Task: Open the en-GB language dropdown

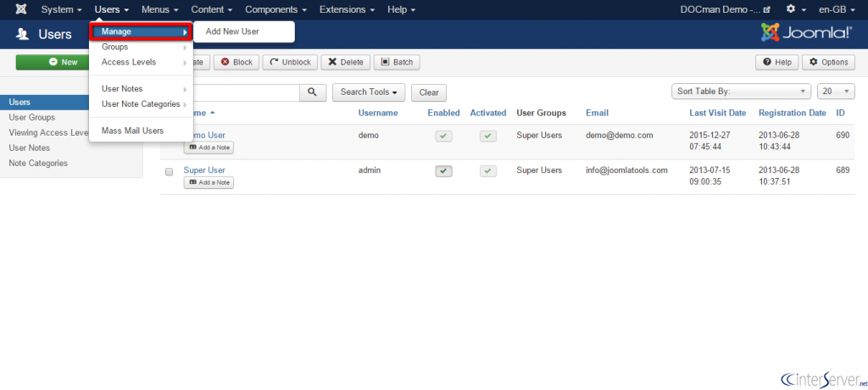Action: 837,9
